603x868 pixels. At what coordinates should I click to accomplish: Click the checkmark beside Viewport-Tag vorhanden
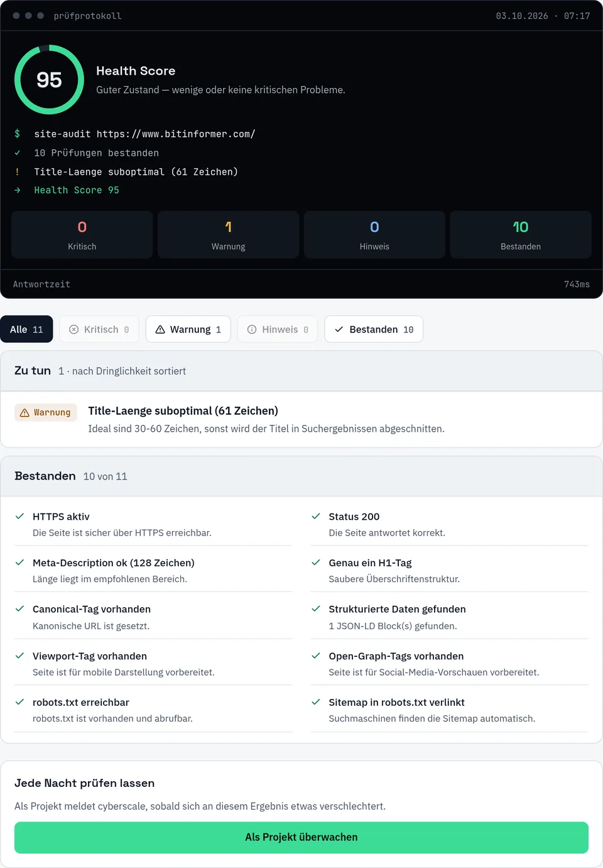[19, 656]
